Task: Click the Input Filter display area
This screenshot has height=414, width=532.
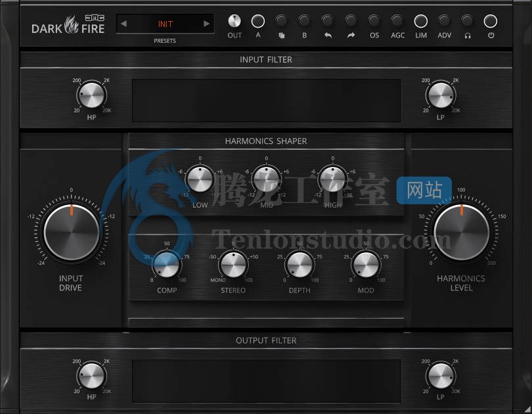Action: pyautogui.click(x=266, y=101)
